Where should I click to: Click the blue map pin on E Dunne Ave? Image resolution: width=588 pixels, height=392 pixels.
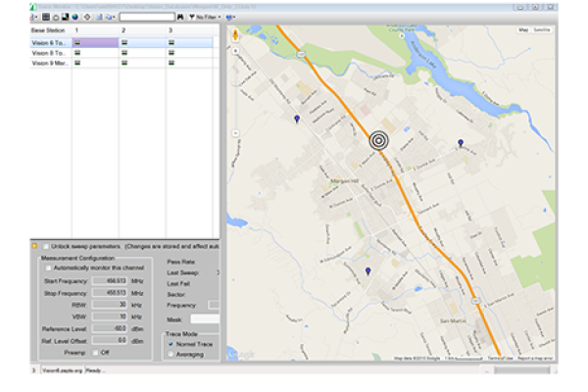[461, 143]
